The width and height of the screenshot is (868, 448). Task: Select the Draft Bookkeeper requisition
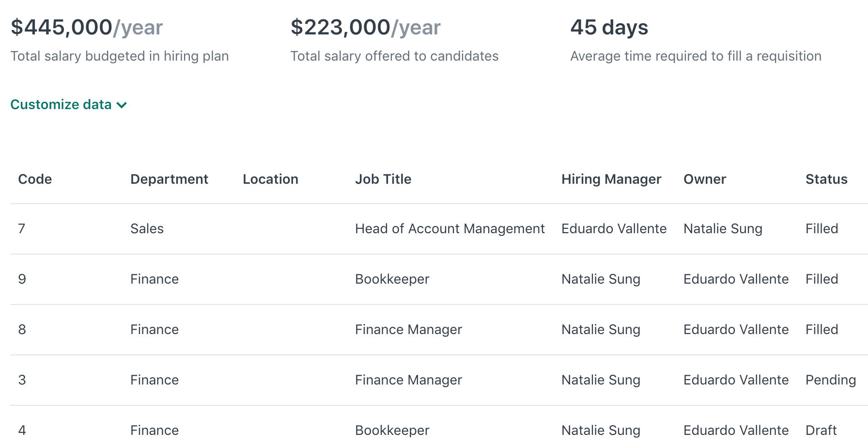[x=392, y=430]
